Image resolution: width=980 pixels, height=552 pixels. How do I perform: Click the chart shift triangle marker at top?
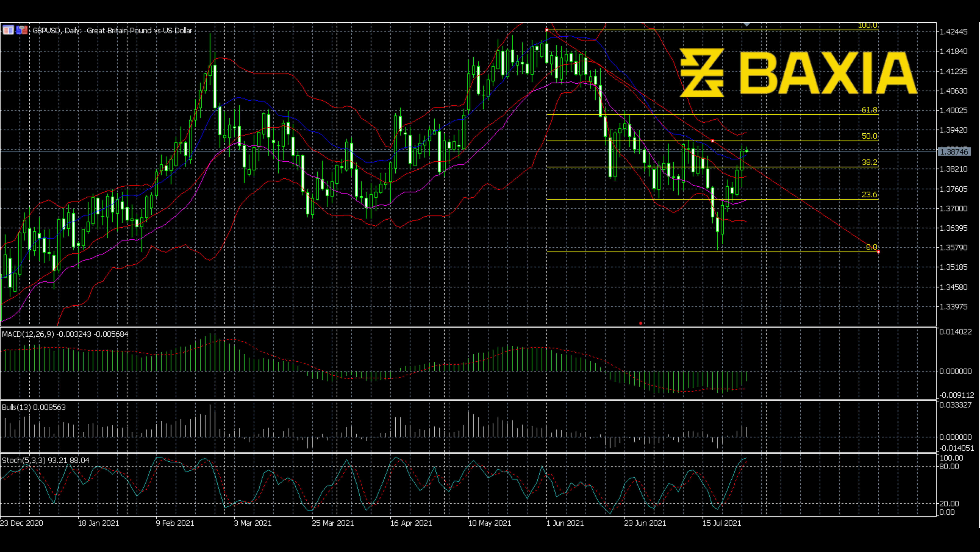(746, 25)
